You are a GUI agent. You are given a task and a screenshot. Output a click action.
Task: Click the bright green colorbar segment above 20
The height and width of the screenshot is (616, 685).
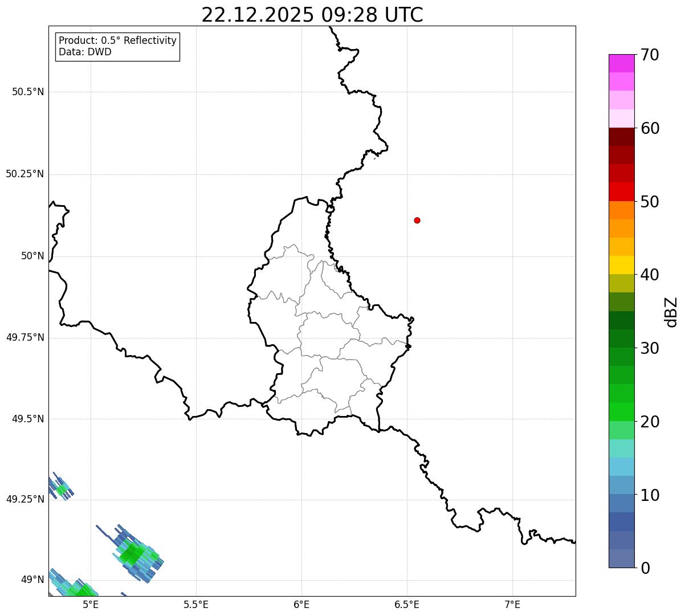click(x=621, y=412)
